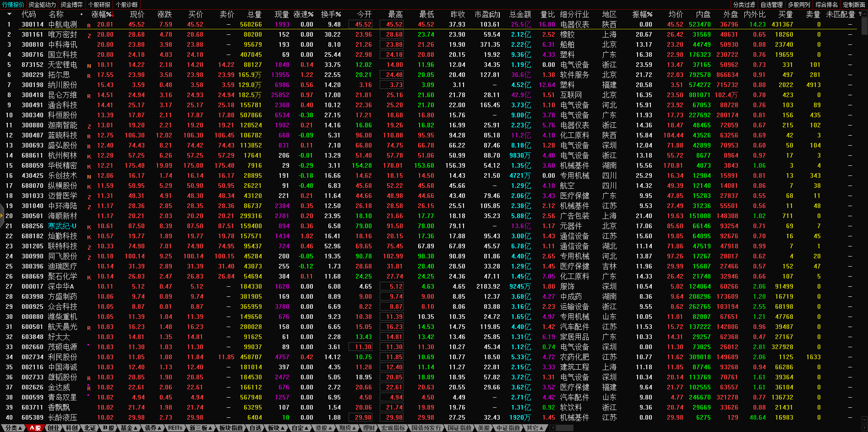Expand the 分类 bottom tab menu
Image resolution: width=868 pixels, height=432 pixels.
[x=14, y=428]
